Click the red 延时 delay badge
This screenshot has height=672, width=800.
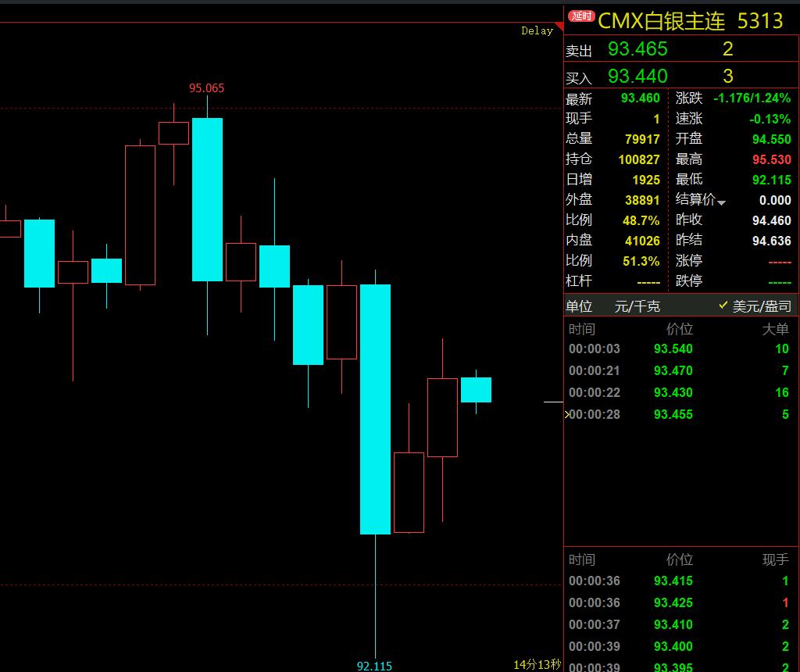(581, 16)
